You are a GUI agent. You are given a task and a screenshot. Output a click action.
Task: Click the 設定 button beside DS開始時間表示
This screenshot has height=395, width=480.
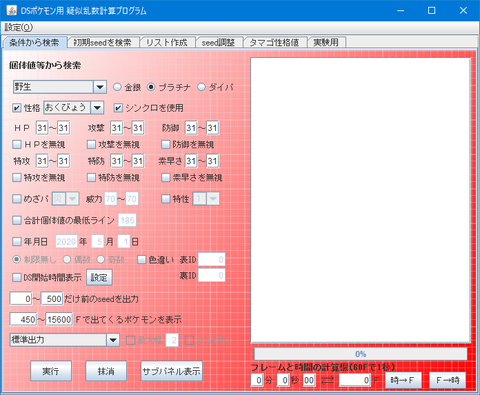(99, 277)
